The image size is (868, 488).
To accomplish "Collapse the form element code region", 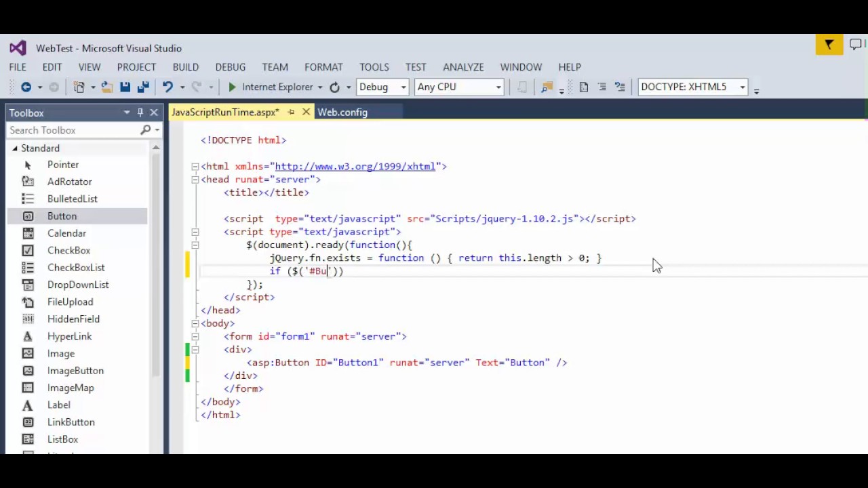I will (195, 336).
